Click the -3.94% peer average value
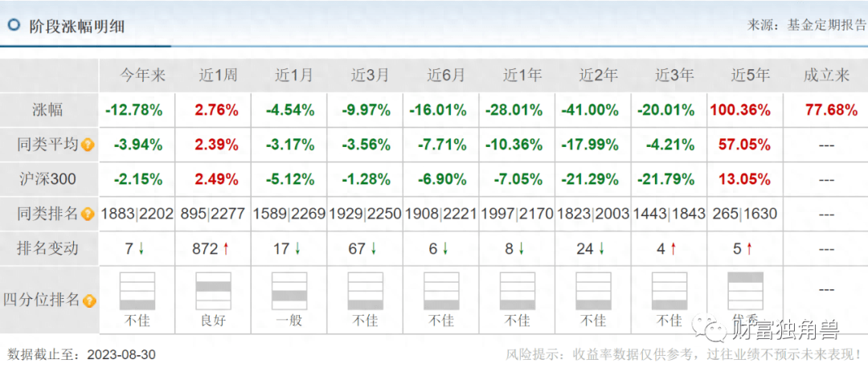This screenshot has width=868, height=368. tap(138, 145)
